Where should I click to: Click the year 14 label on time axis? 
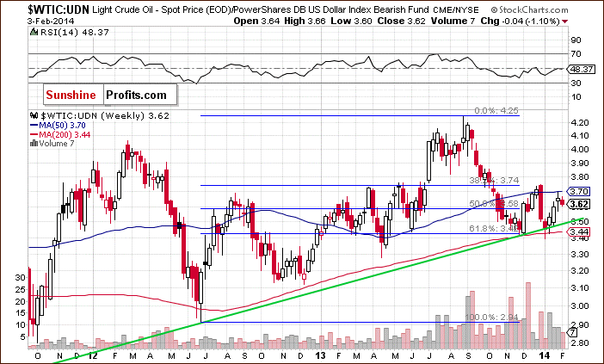click(x=545, y=355)
